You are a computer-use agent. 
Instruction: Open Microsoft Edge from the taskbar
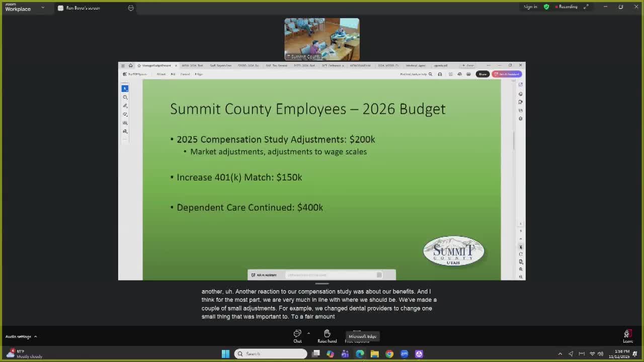(x=360, y=354)
